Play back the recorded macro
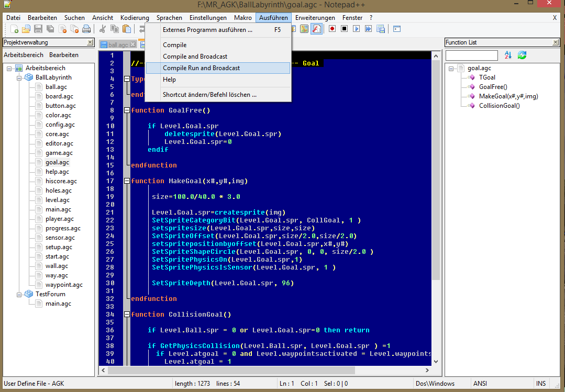 click(x=357, y=28)
